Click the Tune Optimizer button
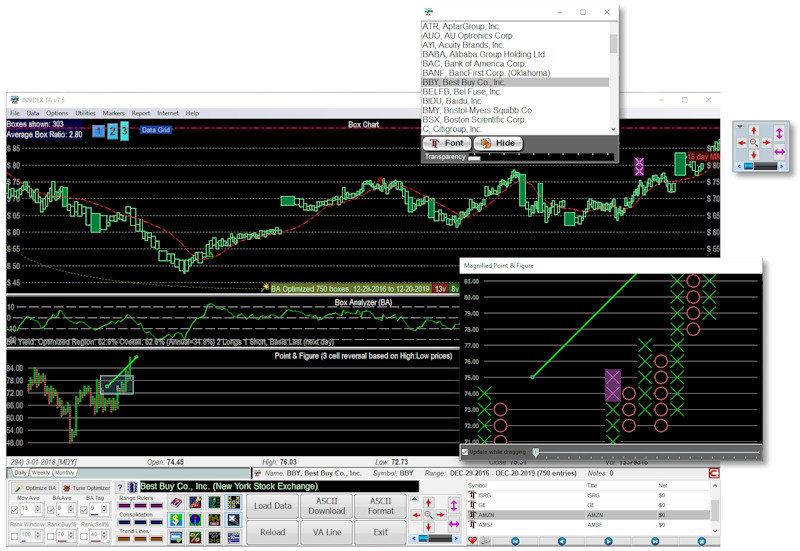The image size is (800, 551). 86,488
